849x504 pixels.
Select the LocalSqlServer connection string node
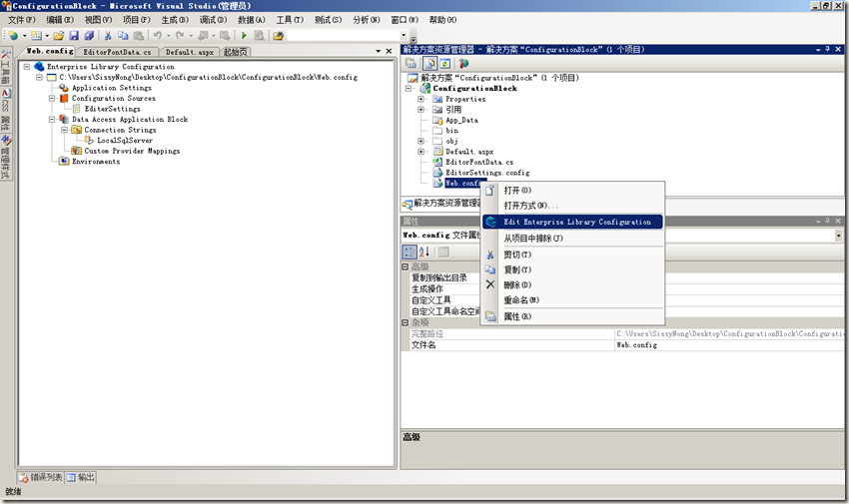[125, 141]
